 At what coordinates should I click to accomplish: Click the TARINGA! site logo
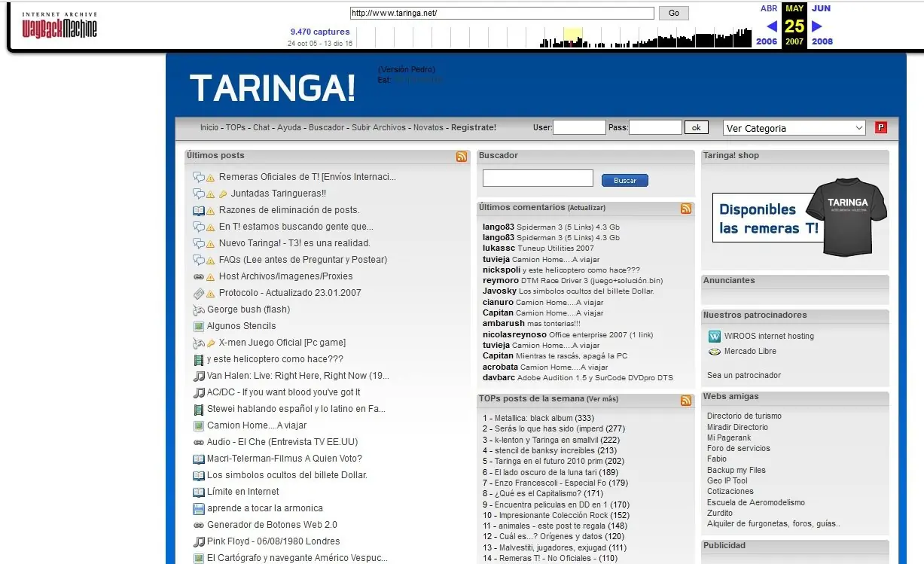pos(272,88)
